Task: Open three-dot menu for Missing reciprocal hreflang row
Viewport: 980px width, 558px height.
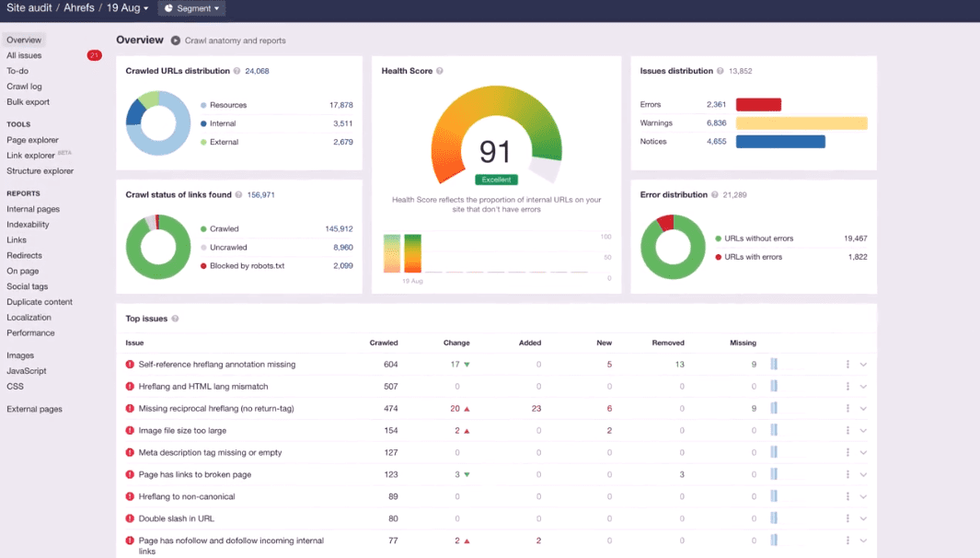Action: coord(847,409)
